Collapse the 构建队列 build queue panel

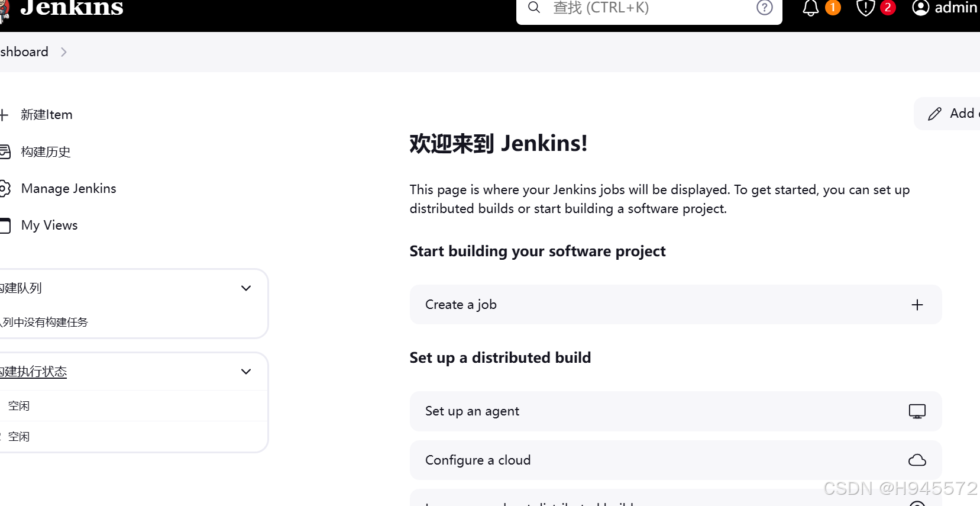point(246,288)
